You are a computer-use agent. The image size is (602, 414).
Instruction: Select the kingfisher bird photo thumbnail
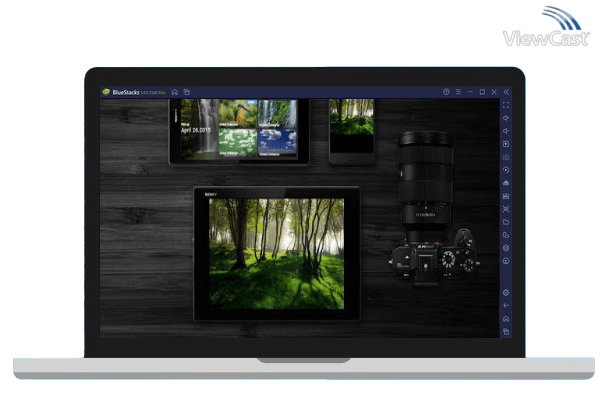238,113
